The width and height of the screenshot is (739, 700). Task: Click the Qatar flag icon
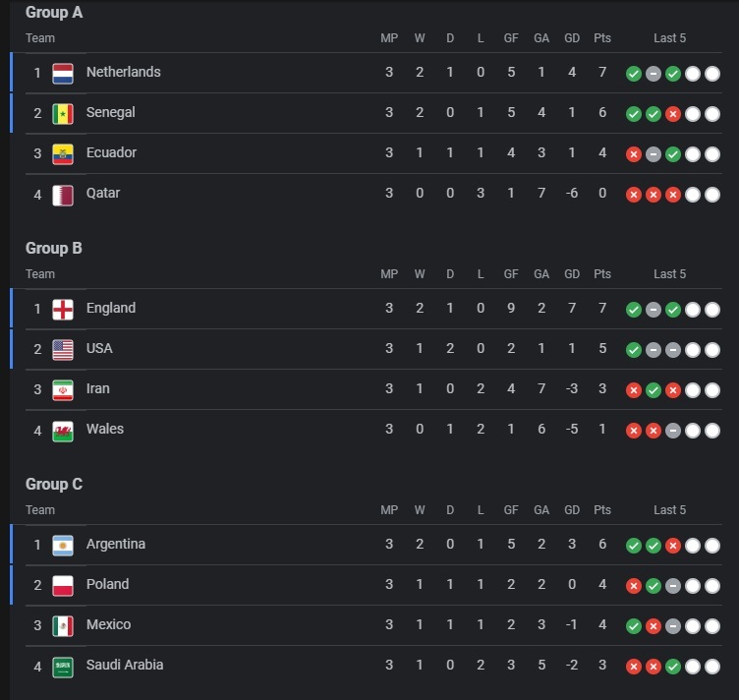pos(63,195)
